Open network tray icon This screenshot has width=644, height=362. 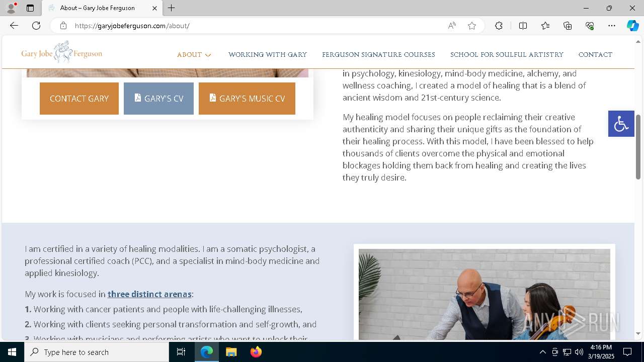[x=567, y=352]
